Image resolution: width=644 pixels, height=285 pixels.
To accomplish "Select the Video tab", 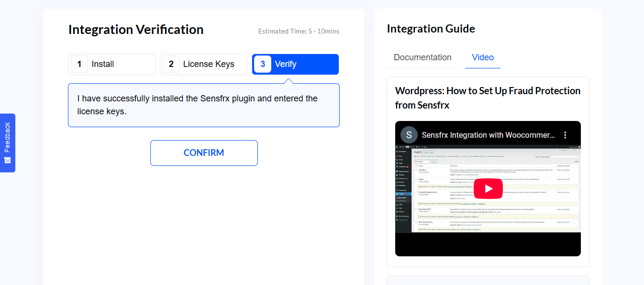I will 483,57.
